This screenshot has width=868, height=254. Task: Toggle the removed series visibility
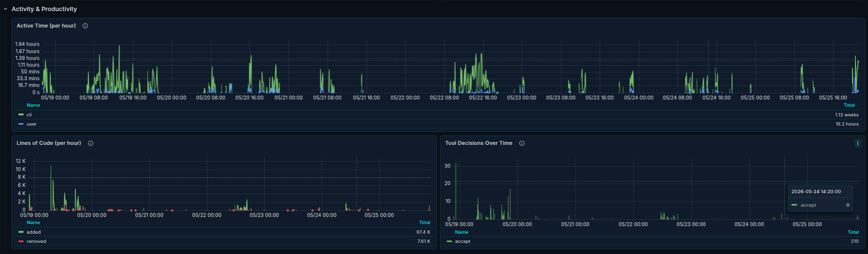36,241
